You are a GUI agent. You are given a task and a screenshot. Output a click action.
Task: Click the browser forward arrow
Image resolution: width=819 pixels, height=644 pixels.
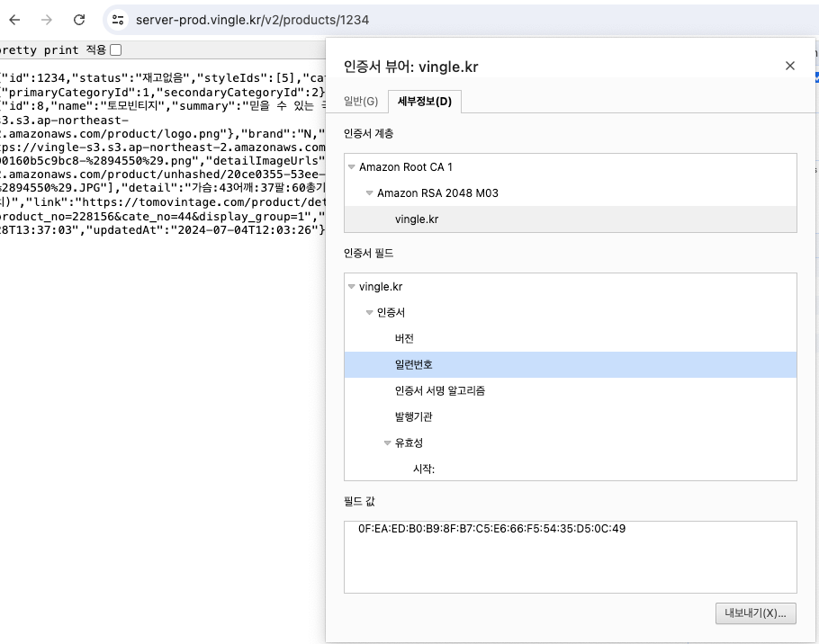tap(47, 20)
